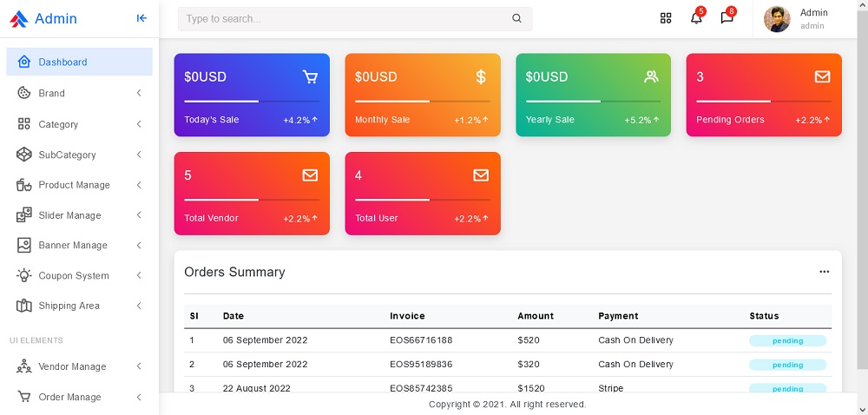Open the Shipping Area menu item
The width and height of the screenshot is (868, 415).
[69, 306]
